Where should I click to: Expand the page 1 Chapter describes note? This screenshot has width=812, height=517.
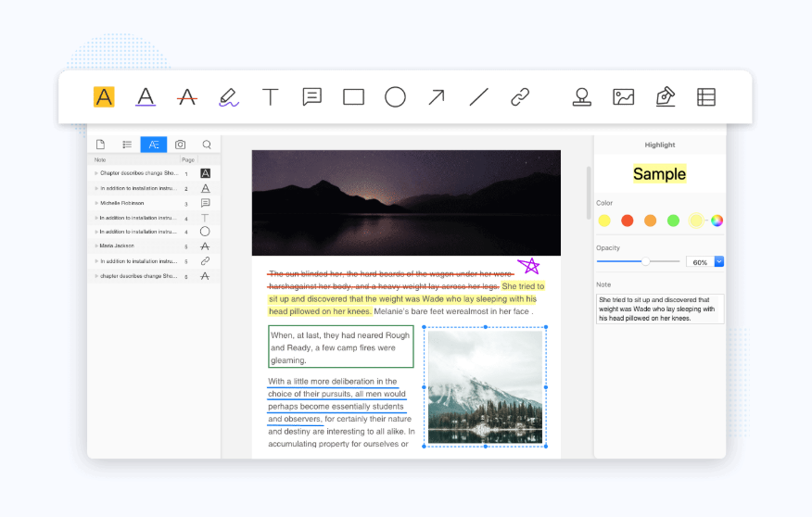(96, 173)
